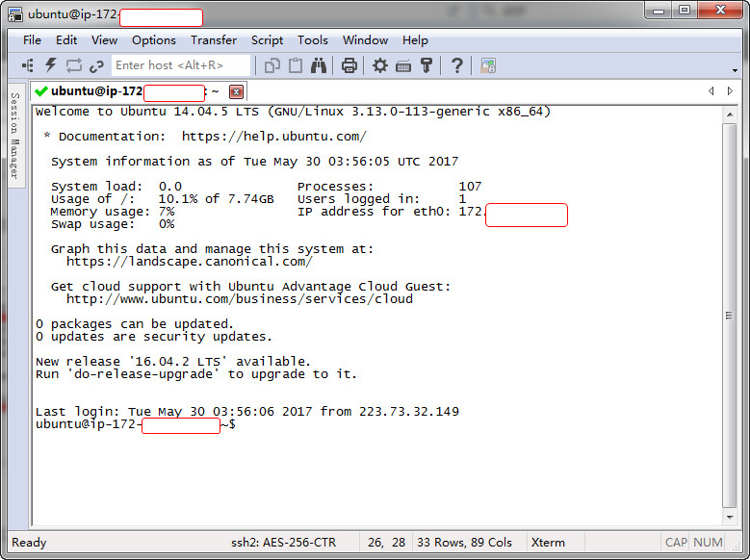Close the ubuntu session tab
This screenshot has width=750, height=560.
(x=236, y=91)
